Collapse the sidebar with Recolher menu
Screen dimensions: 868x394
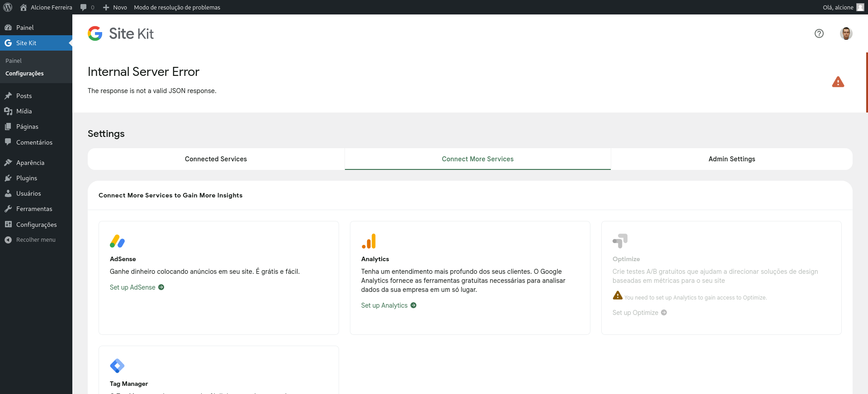pyautogui.click(x=36, y=240)
